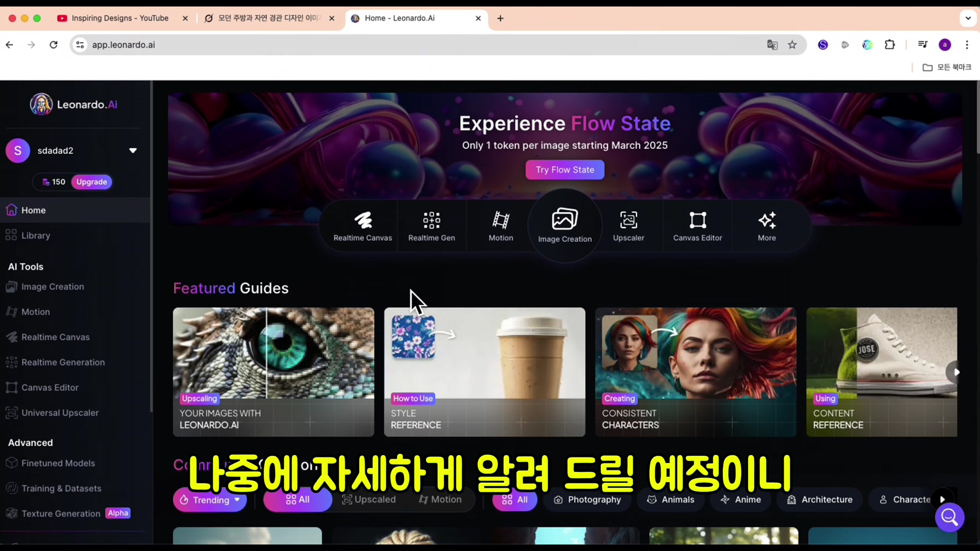
Task: Open Chrome three-dot menu
Action: coord(967,45)
